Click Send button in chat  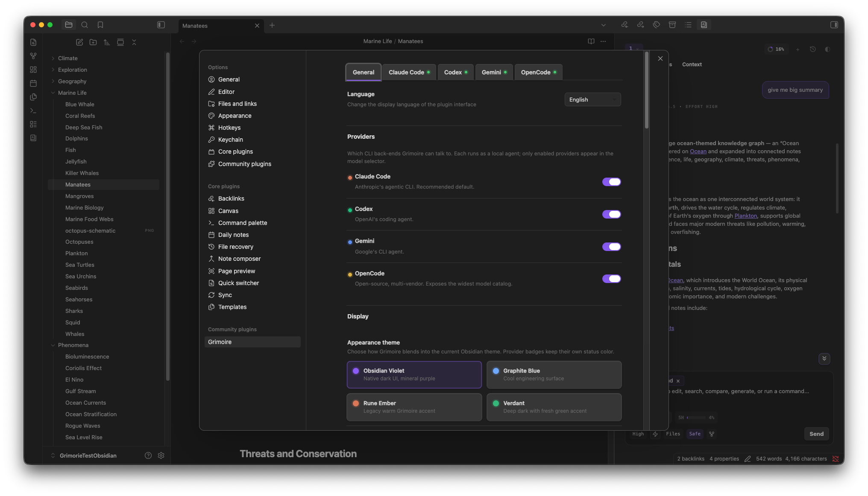(x=816, y=434)
